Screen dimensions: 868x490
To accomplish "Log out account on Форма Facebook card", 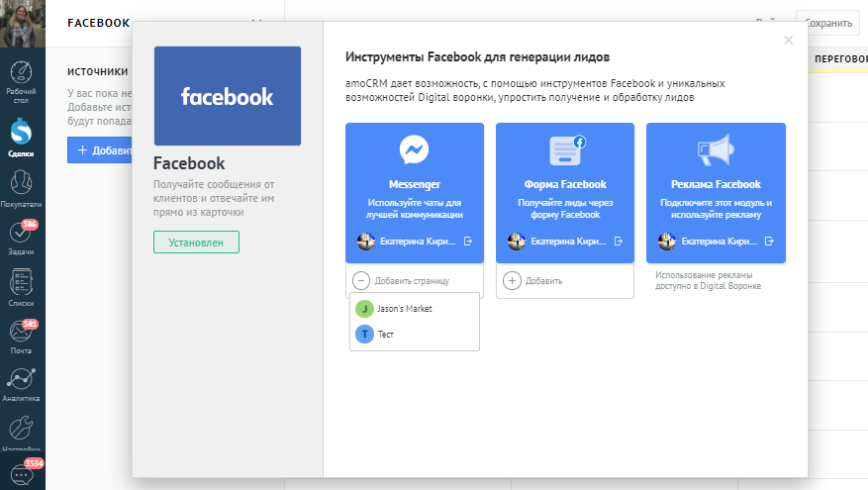I will pos(619,242).
